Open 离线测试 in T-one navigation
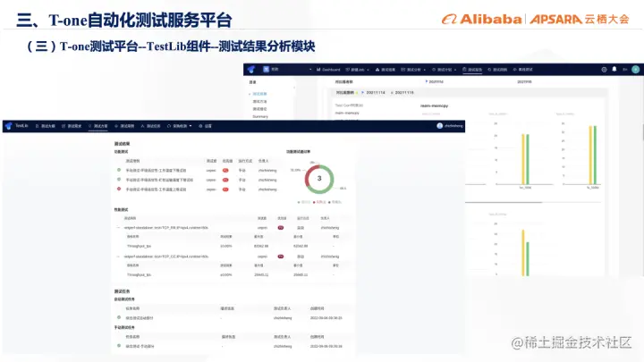 pos(523,70)
